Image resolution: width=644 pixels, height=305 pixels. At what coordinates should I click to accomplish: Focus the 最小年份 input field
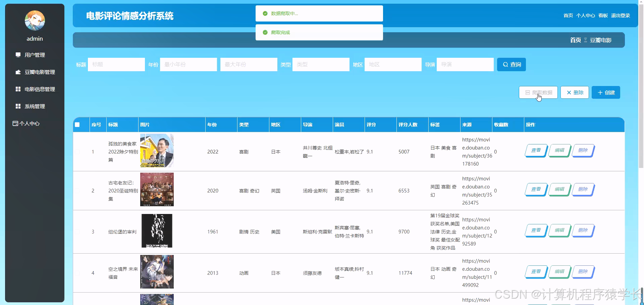point(189,64)
